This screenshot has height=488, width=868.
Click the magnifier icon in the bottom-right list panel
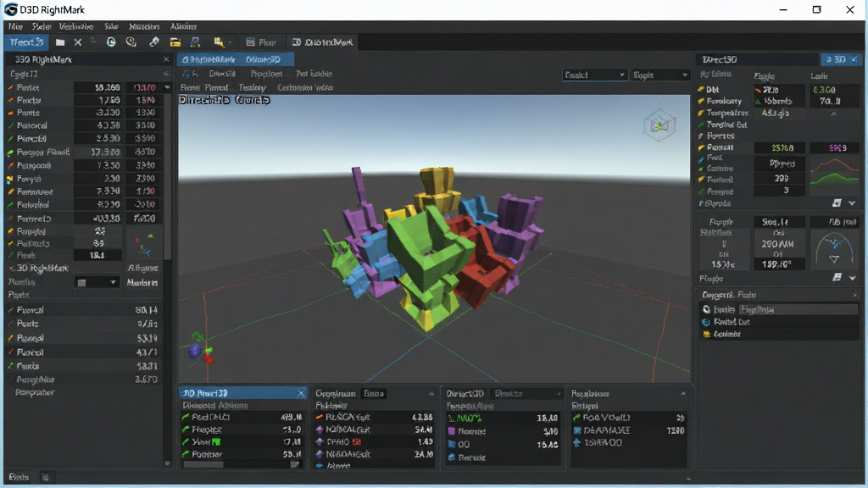coord(706,309)
